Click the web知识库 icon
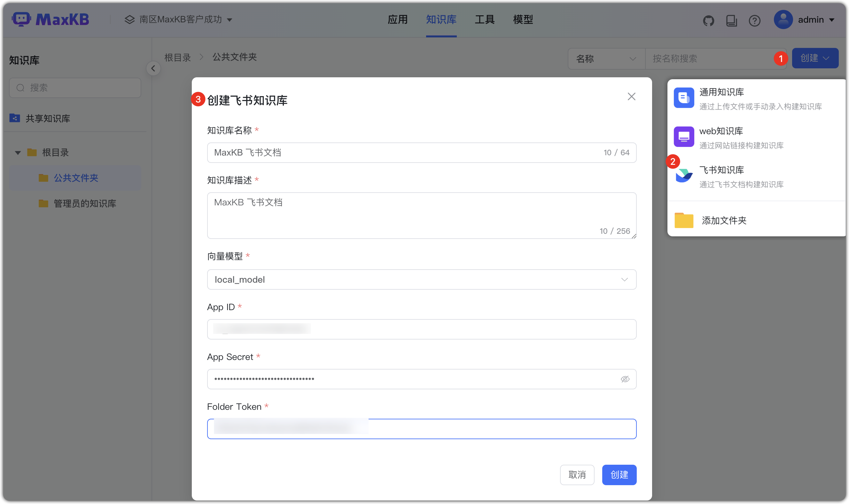The width and height of the screenshot is (849, 504). point(683,136)
